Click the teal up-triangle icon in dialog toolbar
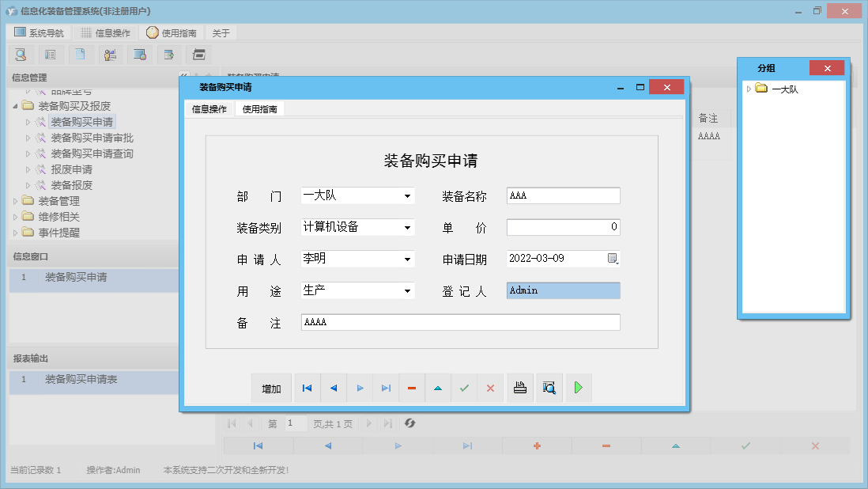Viewport: 868px width, 489px height. [438, 389]
